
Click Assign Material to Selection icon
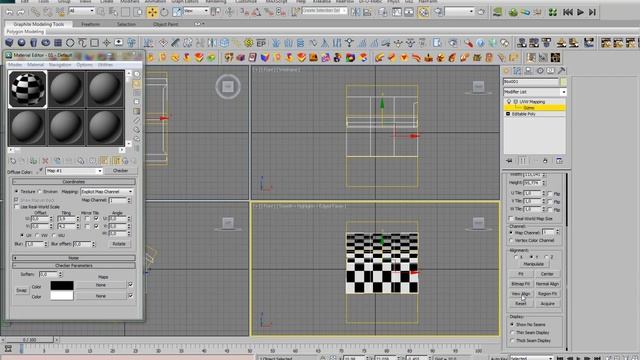(x=33, y=161)
